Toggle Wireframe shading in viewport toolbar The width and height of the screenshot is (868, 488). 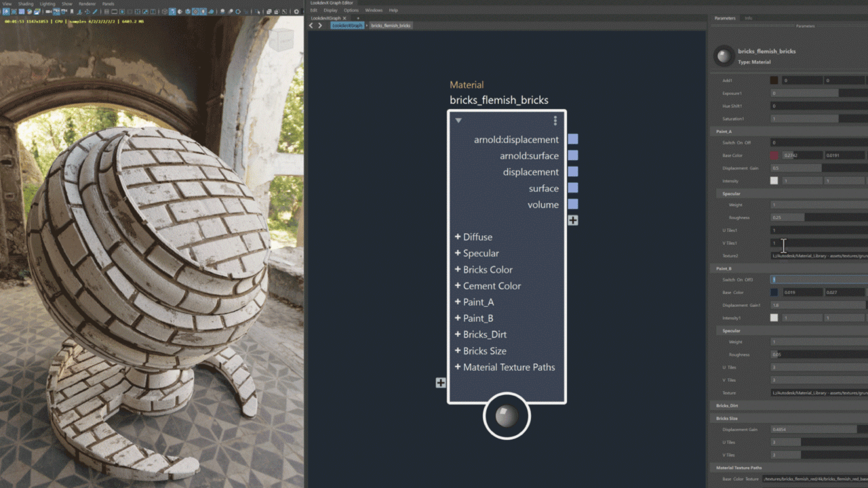tap(165, 12)
